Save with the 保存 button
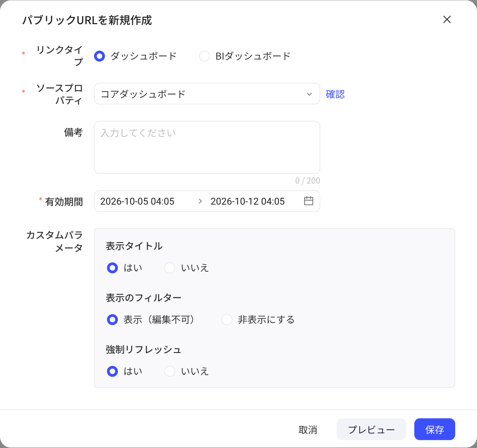This screenshot has width=477, height=448. point(435,429)
